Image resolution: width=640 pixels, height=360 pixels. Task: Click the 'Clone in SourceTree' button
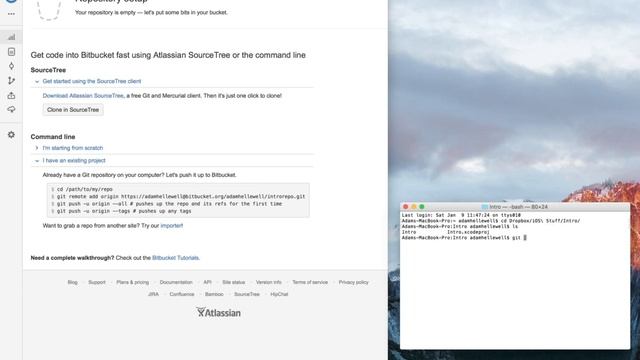click(73, 110)
